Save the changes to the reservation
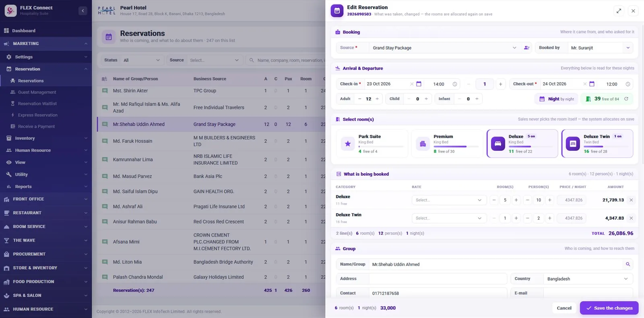Image resolution: width=644 pixels, height=318 pixels. 609,308
